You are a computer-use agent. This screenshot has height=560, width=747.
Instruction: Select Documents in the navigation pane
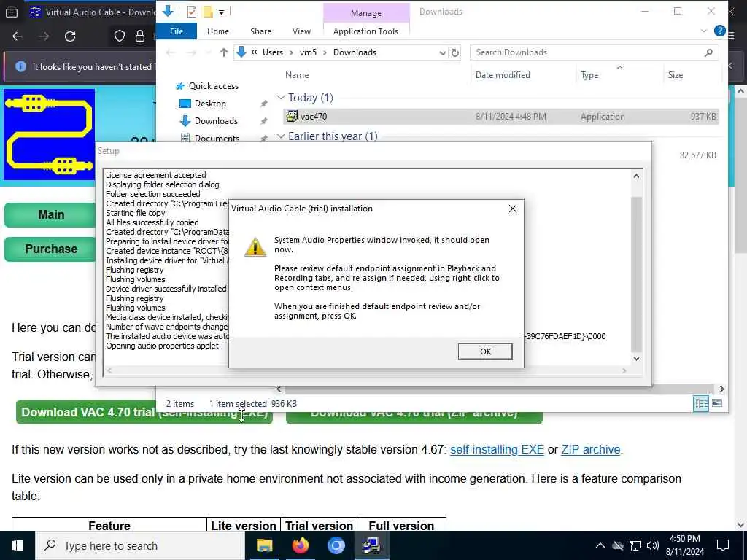coord(216,138)
